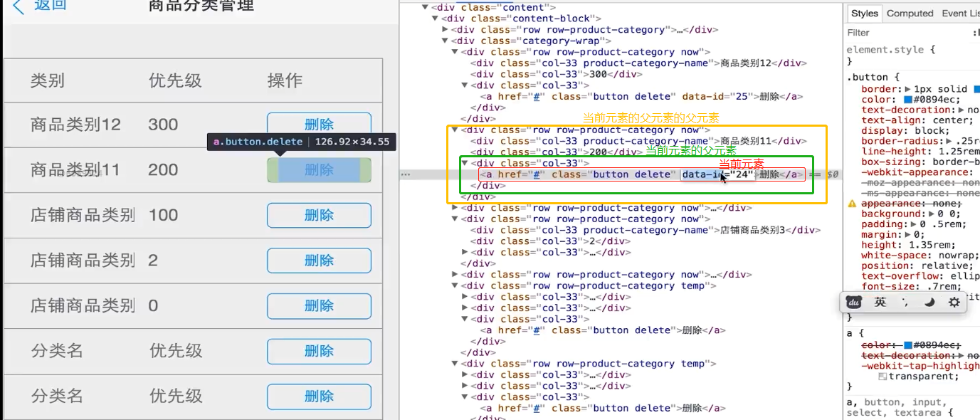Collapse col-33 div holding data-id="24" link
The height and width of the screenshot is (420, 980).
tap(465, 163)
